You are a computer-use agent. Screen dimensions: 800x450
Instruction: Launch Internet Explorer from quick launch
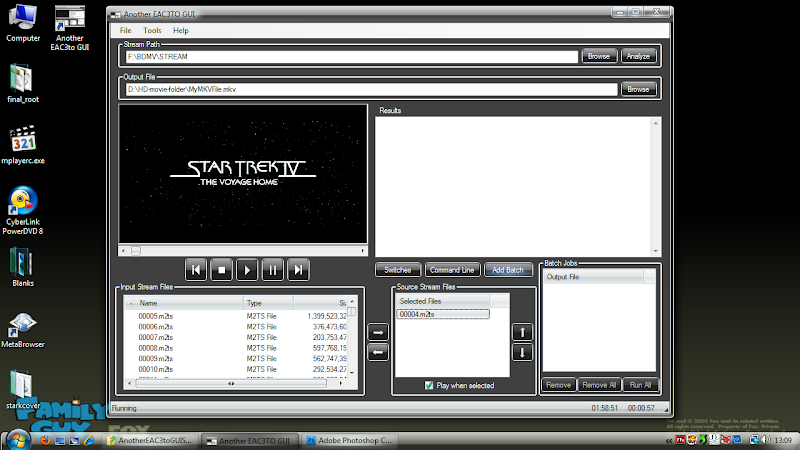click(x=89, y=440)
